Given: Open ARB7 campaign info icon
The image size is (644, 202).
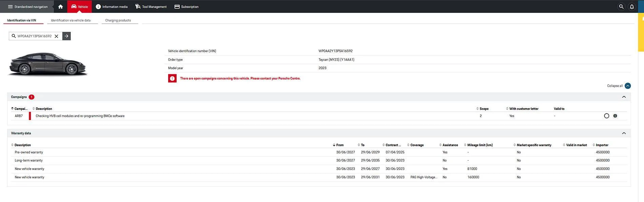Looking at the screenshot, I should 615,116.
